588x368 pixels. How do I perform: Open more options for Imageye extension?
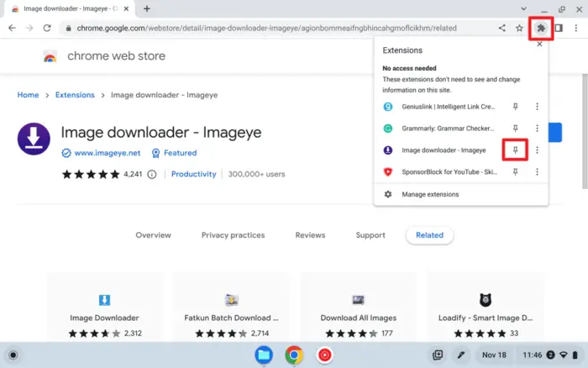tap(537, 150)
